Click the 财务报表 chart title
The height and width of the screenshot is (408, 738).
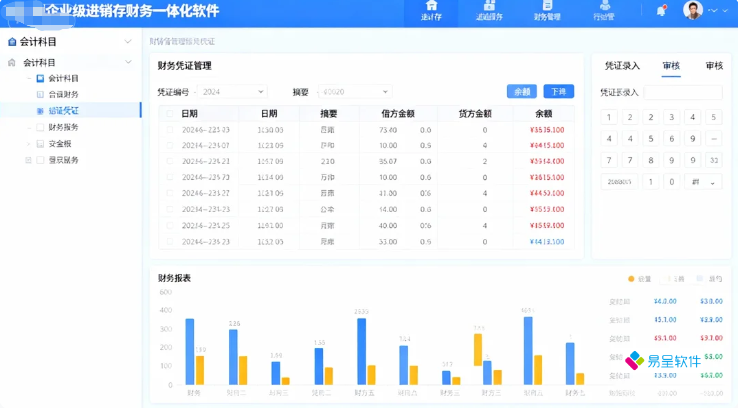click(174, 278)
